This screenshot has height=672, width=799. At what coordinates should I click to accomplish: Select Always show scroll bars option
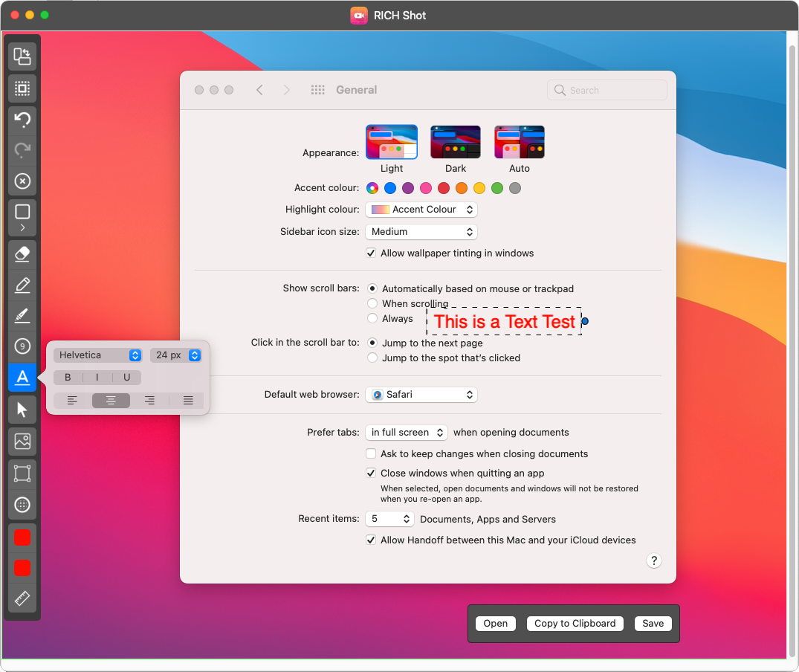[x=372, y=318]
